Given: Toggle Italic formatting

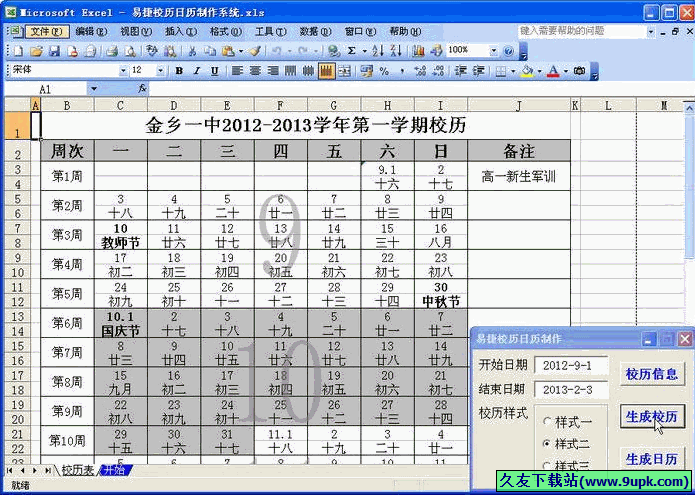Looking at the screenshot, I should tap(197, 71).
